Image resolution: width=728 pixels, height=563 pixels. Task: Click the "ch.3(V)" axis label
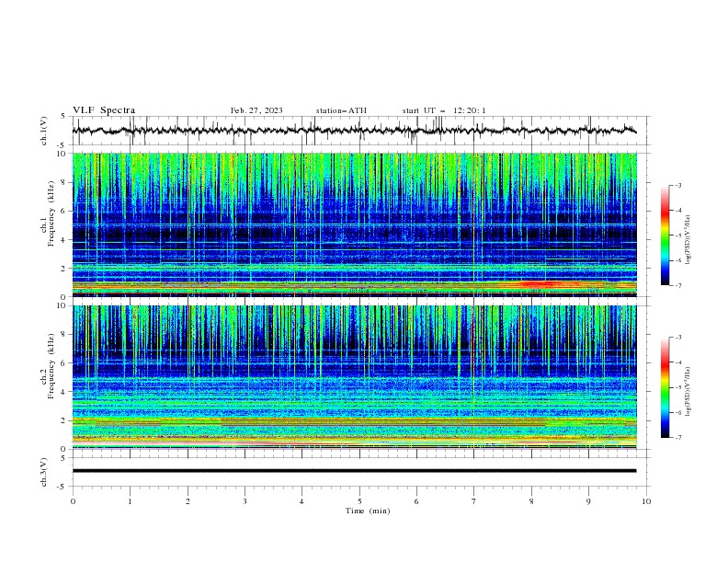(x=44, y=472)
